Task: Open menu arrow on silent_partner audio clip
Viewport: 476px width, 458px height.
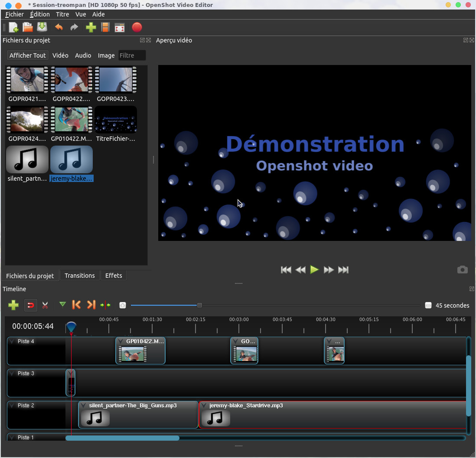Action: coord(83,406)
